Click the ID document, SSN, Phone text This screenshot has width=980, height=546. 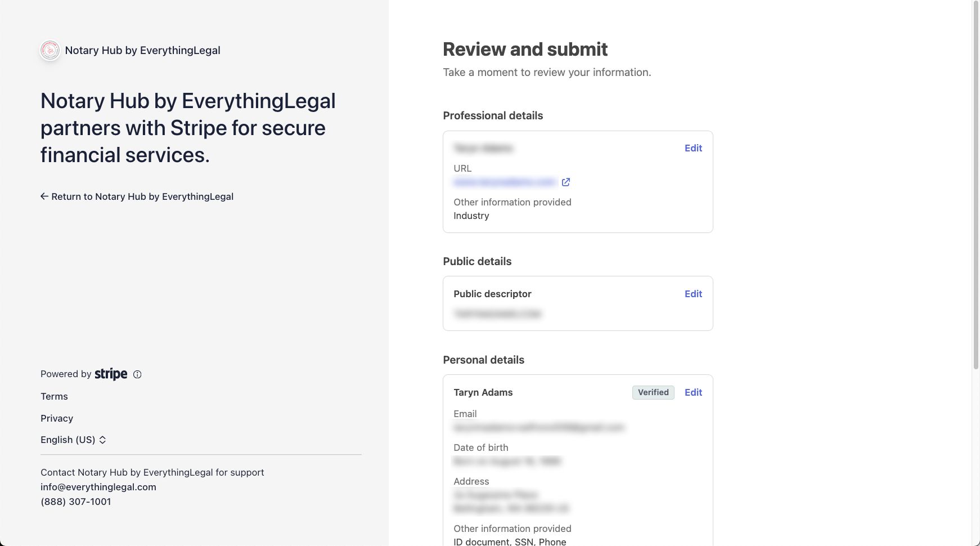click(x=510, y=541)
